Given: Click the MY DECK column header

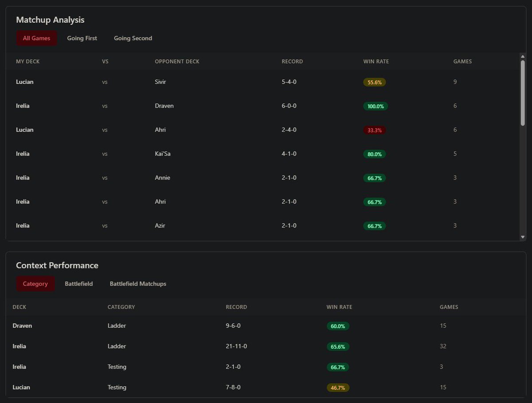Looking at the screenshot, I should pyautogui.click(x=28, y=62).
